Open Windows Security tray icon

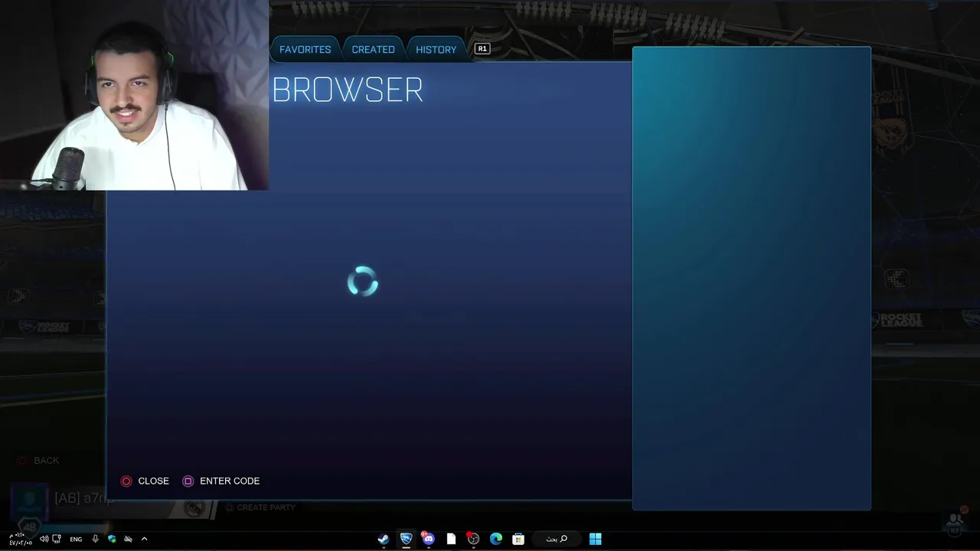(112, 539)
